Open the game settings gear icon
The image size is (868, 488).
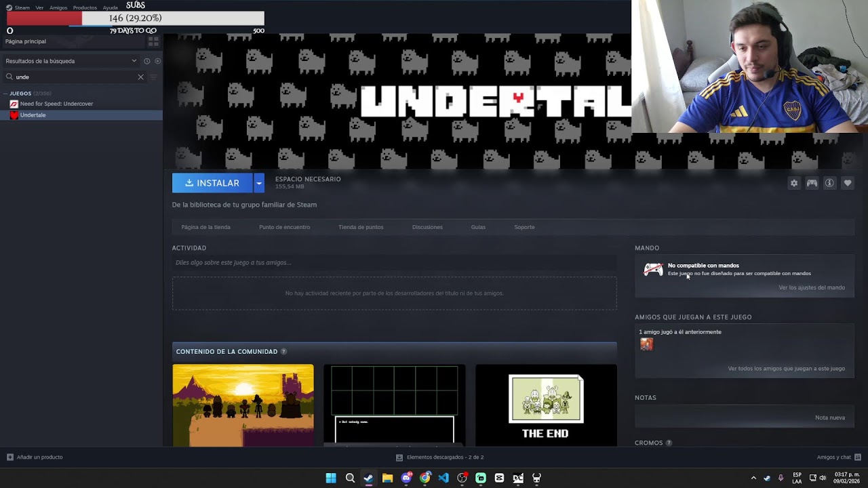[794, 183]
